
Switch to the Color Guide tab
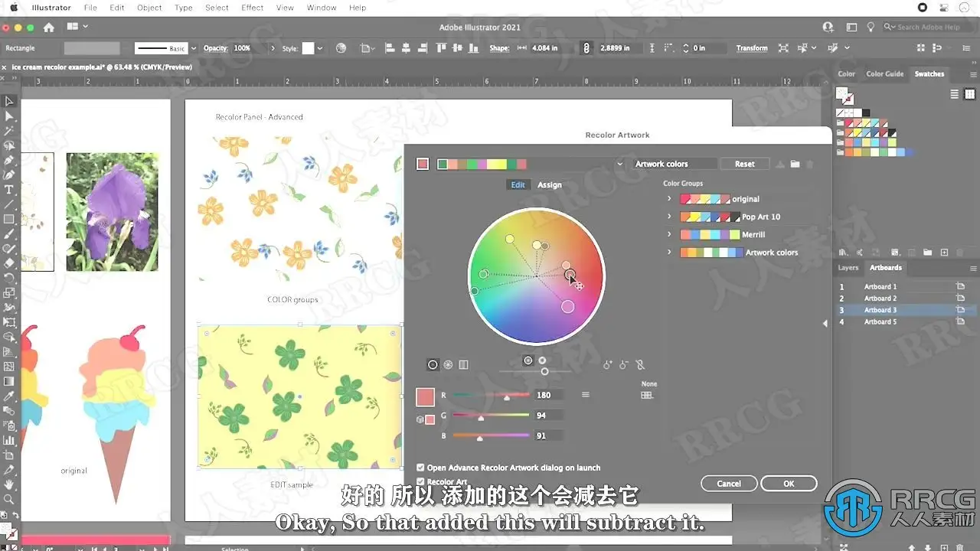pyautogui.click(x=884, y=74)
